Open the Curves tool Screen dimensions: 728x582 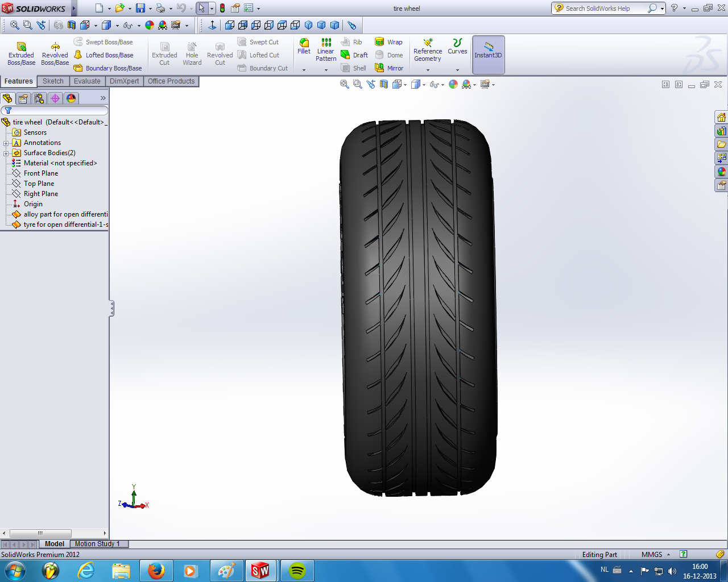click(x=457, y=47)
